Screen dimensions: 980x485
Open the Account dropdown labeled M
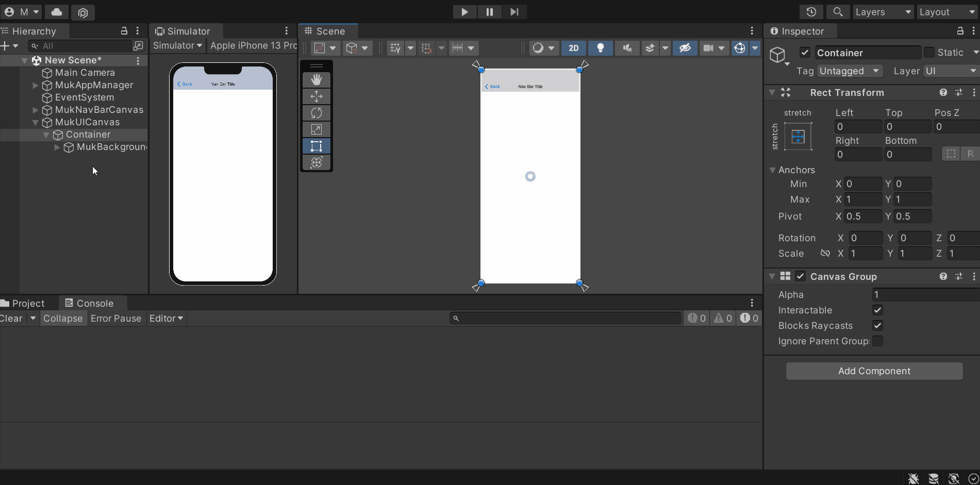[x=22, y=12]
